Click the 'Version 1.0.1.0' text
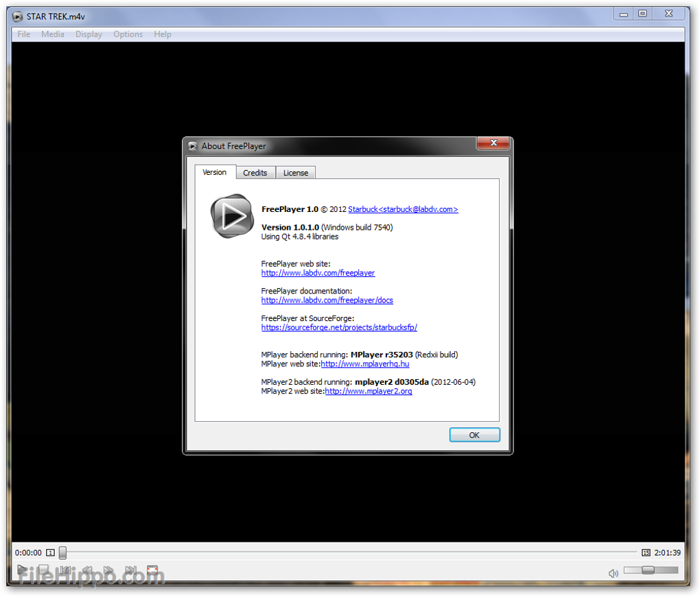This screenshot has height=596, width=700. tap(290, 228)
